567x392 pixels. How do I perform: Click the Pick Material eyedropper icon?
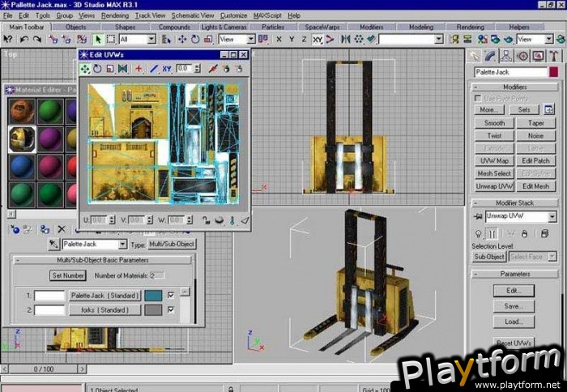pyautogui.click(x=53, y=244)
